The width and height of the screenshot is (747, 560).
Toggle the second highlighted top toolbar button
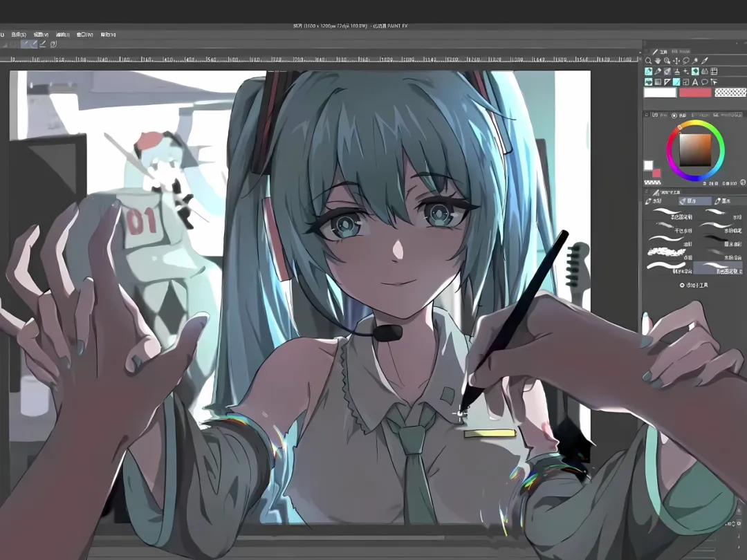pyautogui.click(x=33, y=44)
